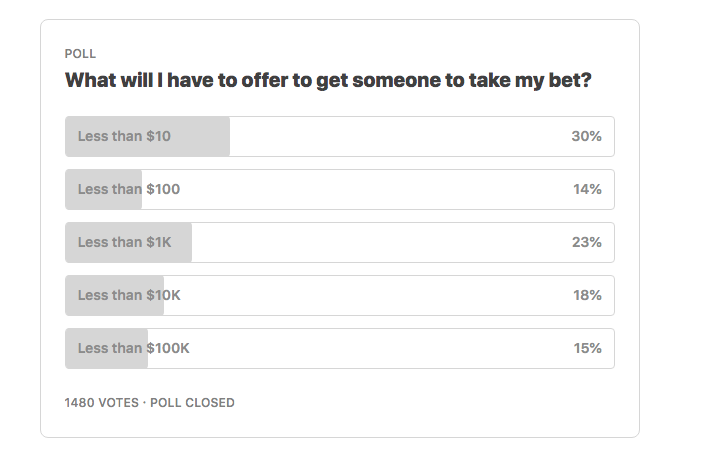Click the 30% result figure

(586, 136)
